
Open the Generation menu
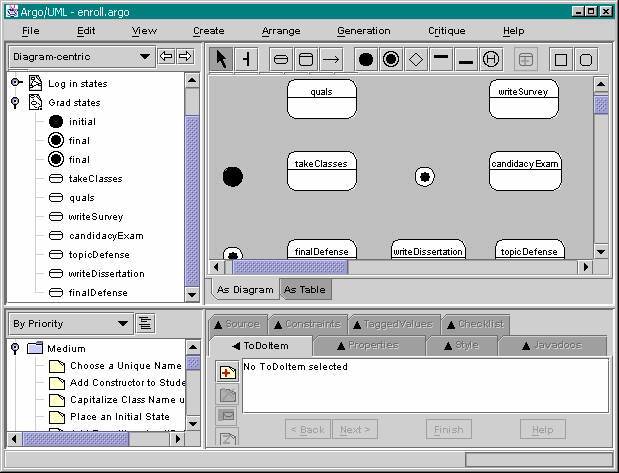pos(364,31)
